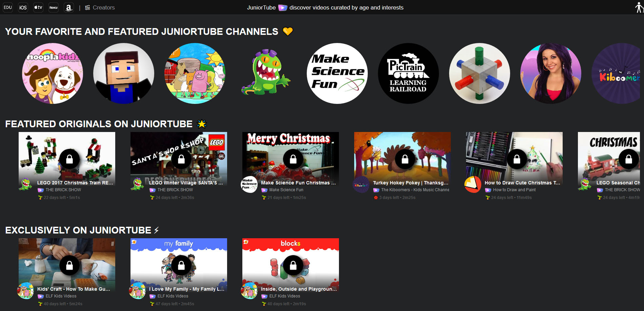Click the Roku app icon

(x=54, y=7)
